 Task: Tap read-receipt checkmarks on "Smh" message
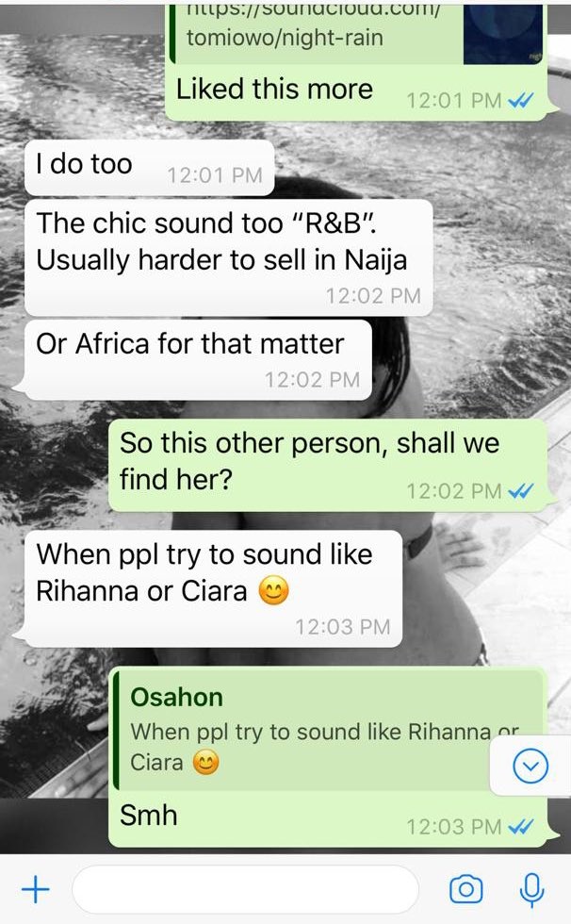coord(521,827)
